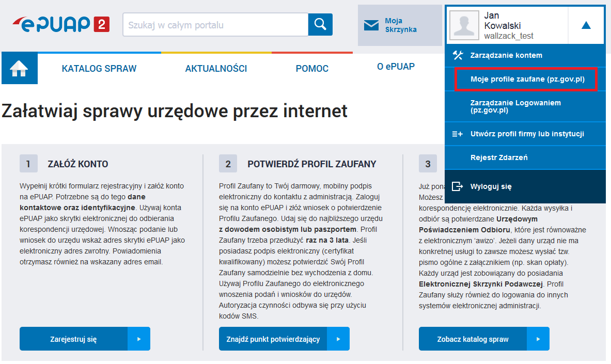Click the Jan Kowalski user name
The width and height of the screenshot is (611, 364).
(503, 21)
